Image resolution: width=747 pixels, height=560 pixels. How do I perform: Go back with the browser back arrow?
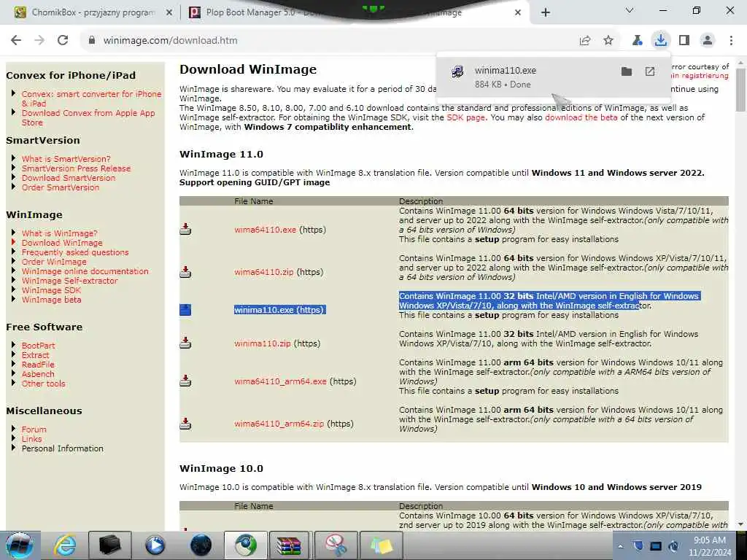pyautogui.click(x=16, y=41)
